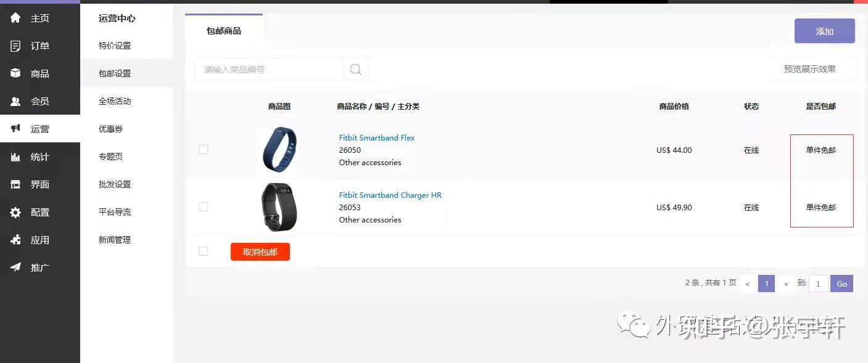
Task: Search with the magnifier icon
Action: click(355, 70)
